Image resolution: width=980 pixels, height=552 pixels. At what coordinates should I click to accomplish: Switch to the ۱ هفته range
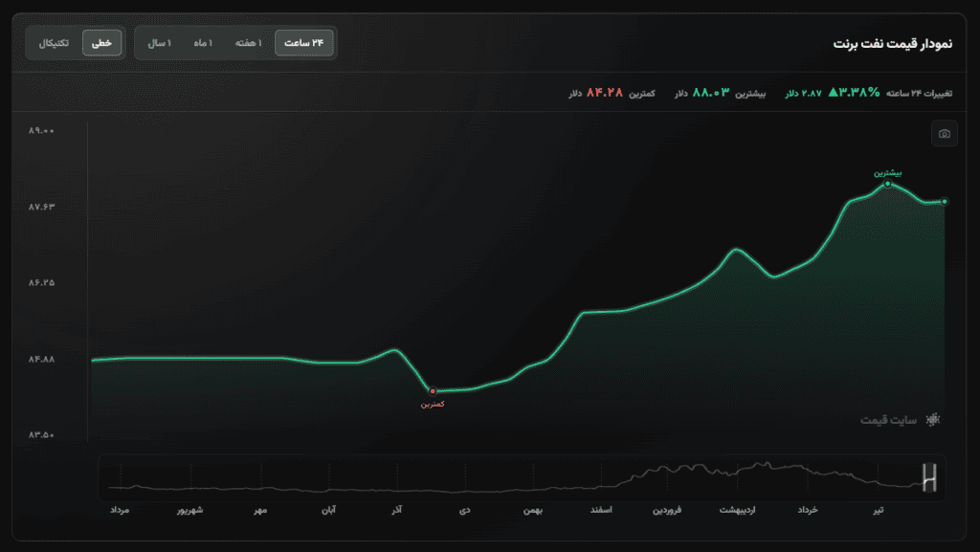pos(248,43)
